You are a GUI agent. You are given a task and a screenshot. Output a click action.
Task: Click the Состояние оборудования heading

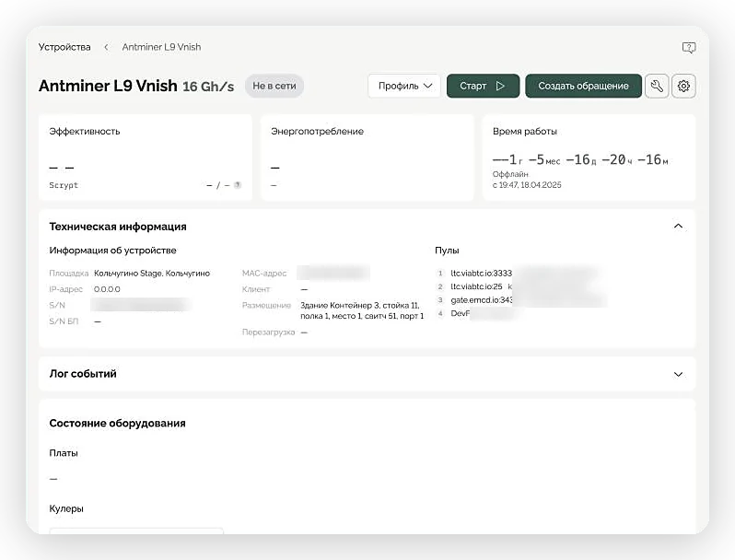tap(117, 423)
